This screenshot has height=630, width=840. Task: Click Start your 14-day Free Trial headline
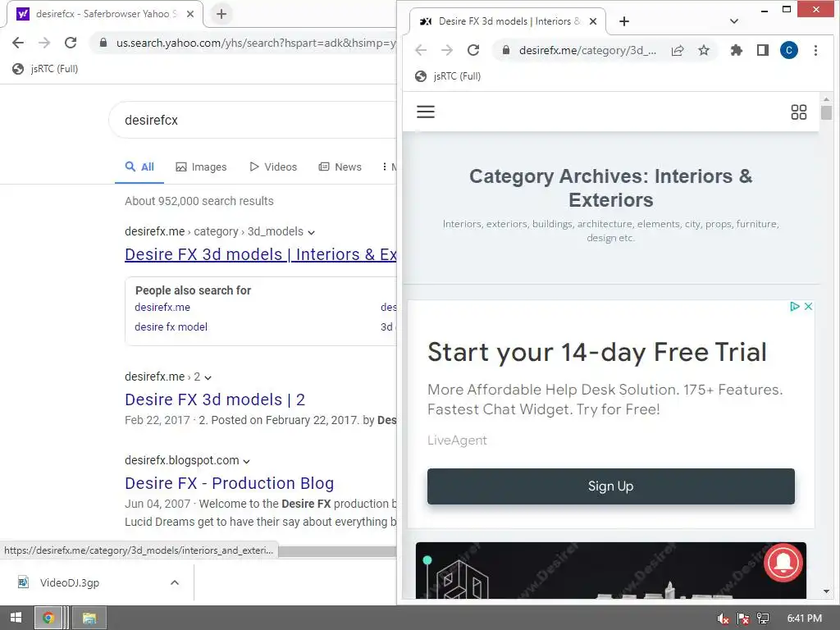tap(597, 353)
